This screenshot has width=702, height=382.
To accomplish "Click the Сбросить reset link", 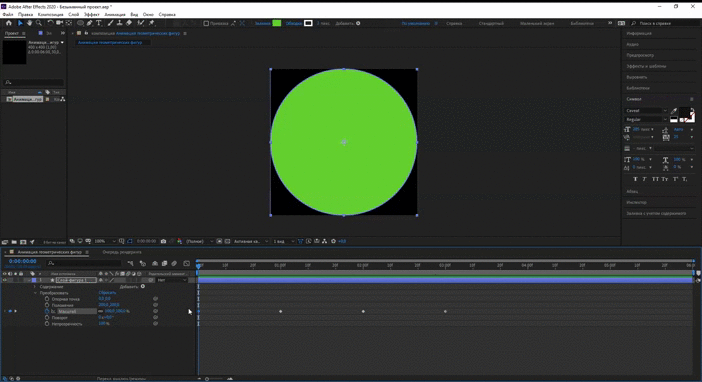I will coord(107,293).
